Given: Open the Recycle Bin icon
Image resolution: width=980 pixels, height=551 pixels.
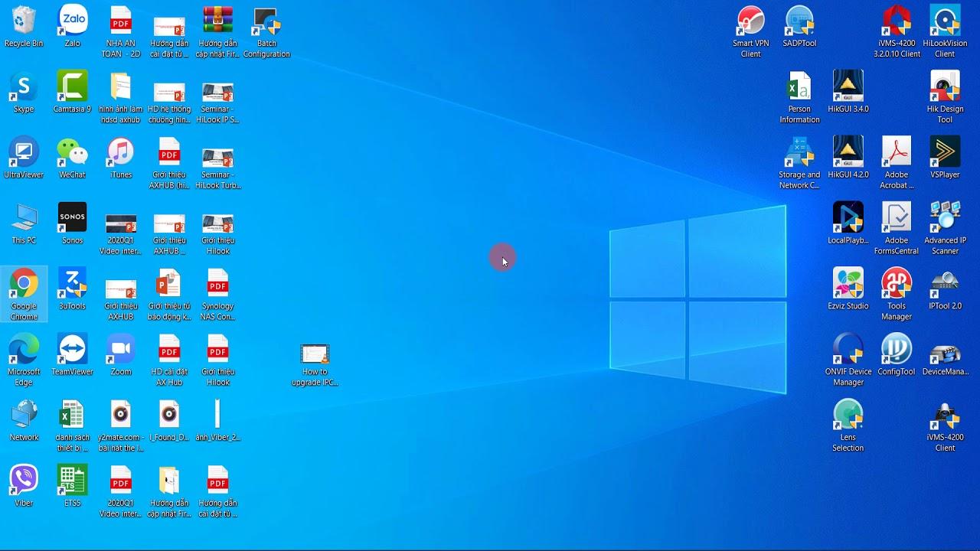Looking at the screenshot, I should [x=24, y=28].
